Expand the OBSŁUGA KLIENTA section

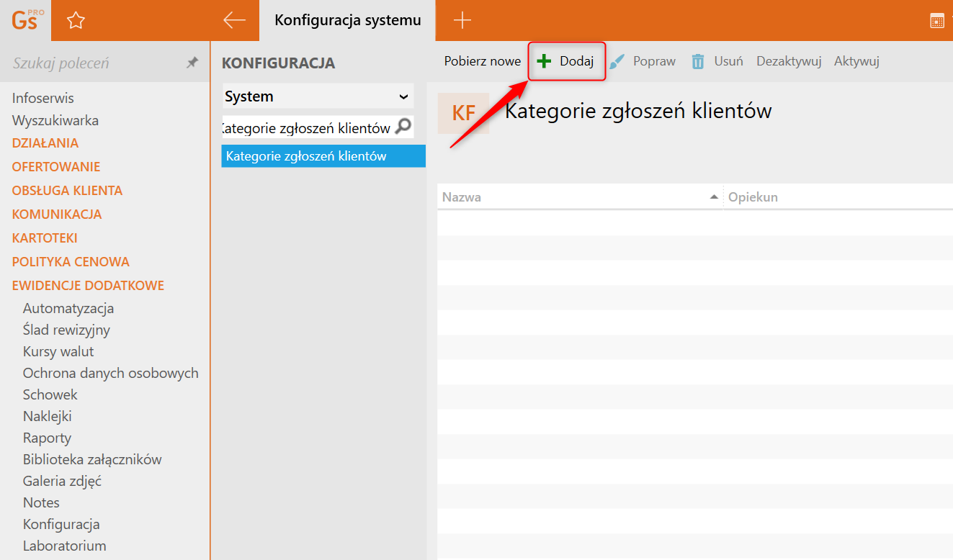click(68, 191)
